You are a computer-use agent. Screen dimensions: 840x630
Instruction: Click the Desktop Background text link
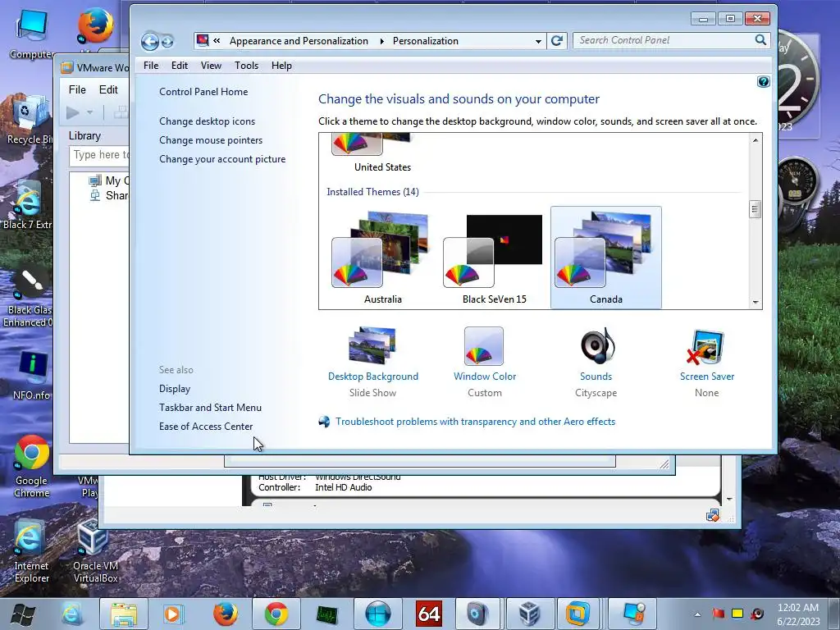[x=373, y=376]
